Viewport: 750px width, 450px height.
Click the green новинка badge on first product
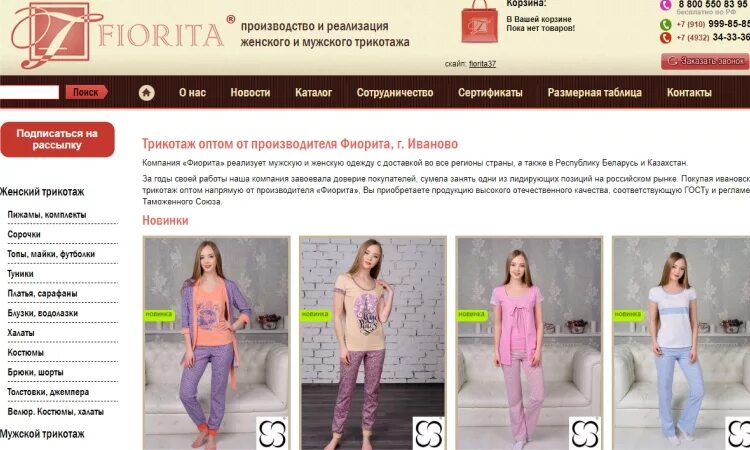tap(159, 314)
